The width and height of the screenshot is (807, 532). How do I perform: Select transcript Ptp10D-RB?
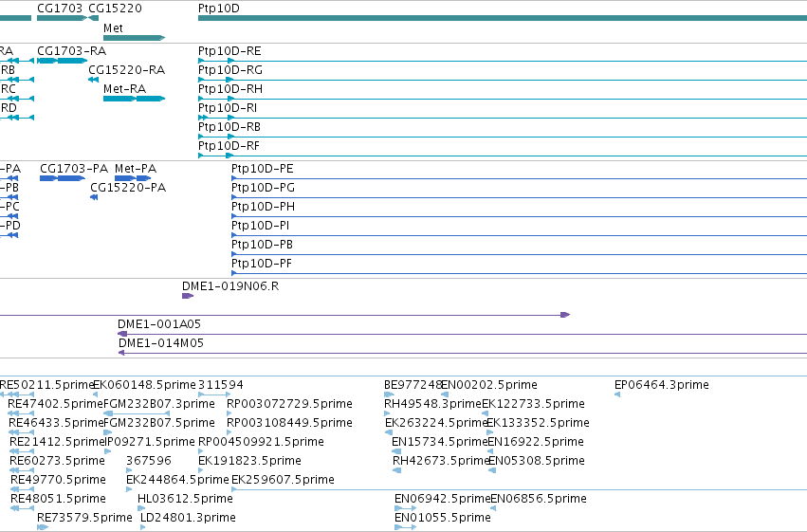point(229,127)
